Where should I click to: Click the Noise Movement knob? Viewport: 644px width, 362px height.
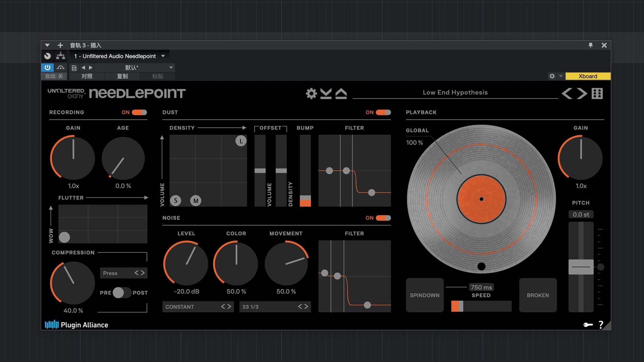[286, 263]
